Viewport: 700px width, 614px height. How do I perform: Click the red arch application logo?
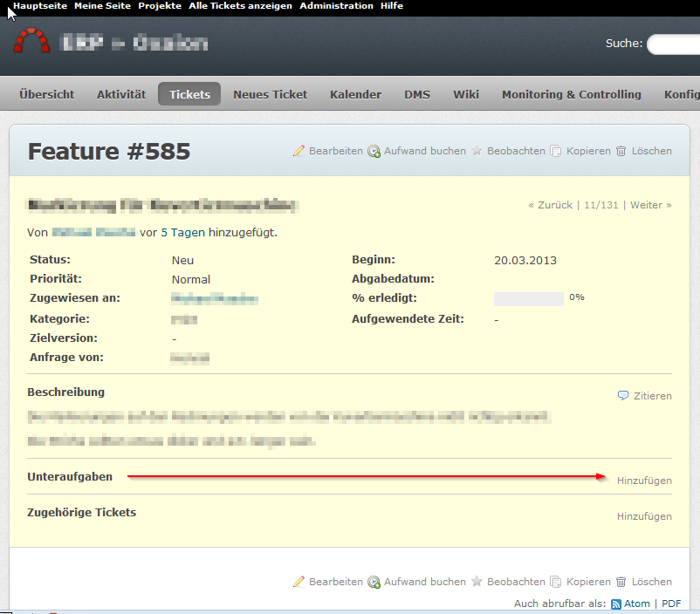[32, 41]
